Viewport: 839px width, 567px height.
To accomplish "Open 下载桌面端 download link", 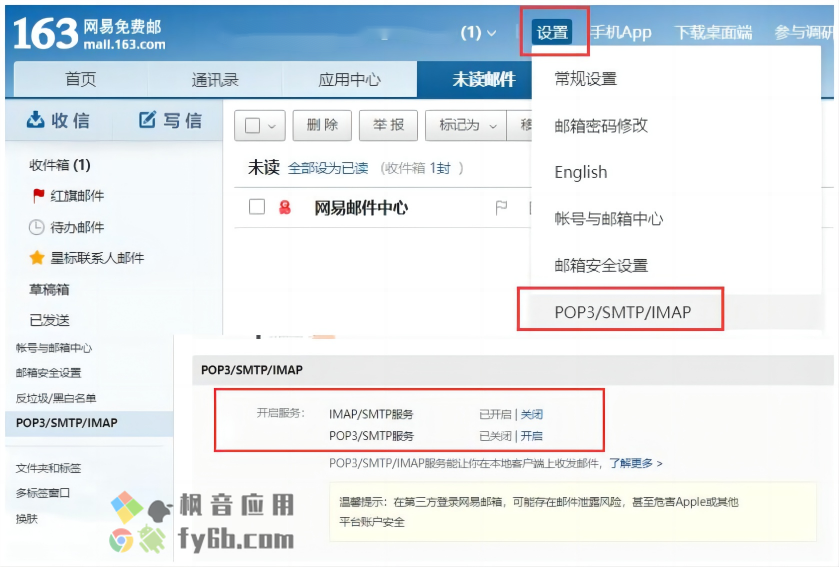I will (x=713, y=33).
